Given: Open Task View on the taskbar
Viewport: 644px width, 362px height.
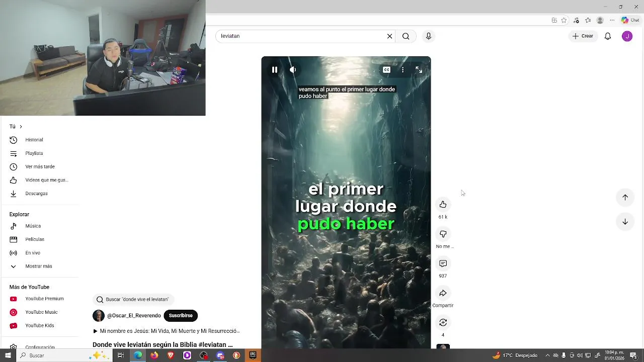Looking at the screenshot, I should pyautogui.click(x=121, y=355).
